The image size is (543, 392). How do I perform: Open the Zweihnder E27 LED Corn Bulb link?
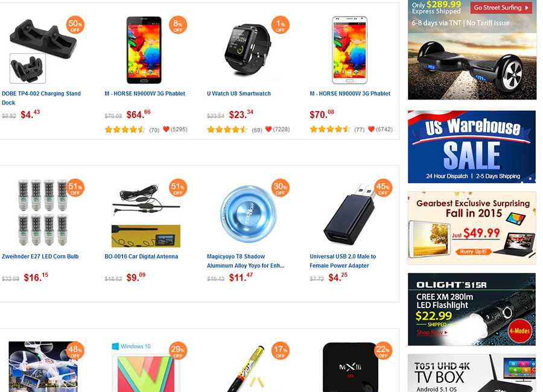[x=40, y=256]
